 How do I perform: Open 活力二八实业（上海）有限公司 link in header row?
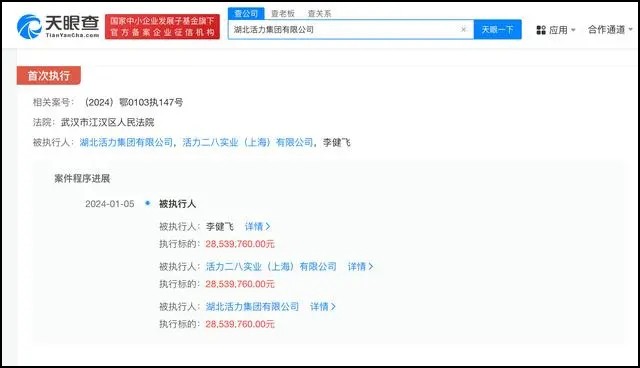[248, 142]
